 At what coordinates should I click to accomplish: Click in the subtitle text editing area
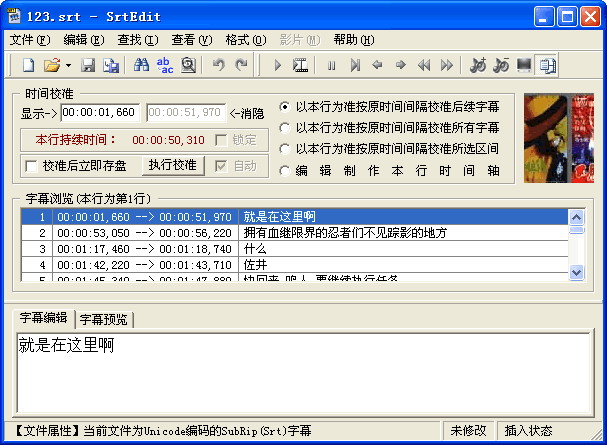(304, 372)
